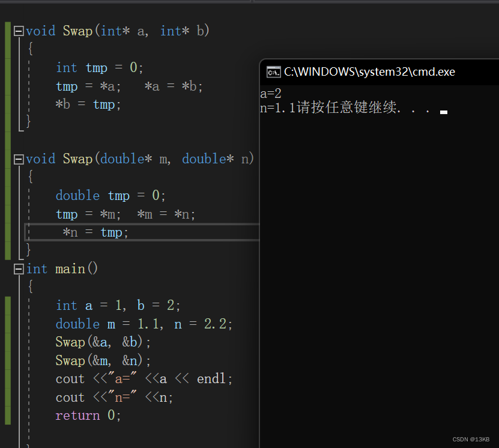Click the line 'int a = 1, b = 2;'
Screen dimensions: 499x448
pyautogui.click(x=118, y=306)
